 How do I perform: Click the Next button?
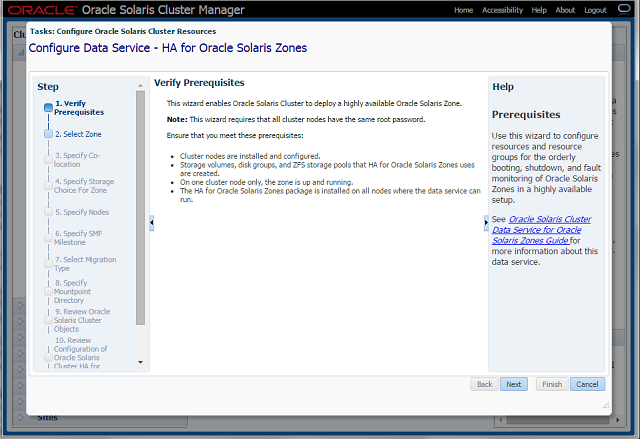[513, 384]
